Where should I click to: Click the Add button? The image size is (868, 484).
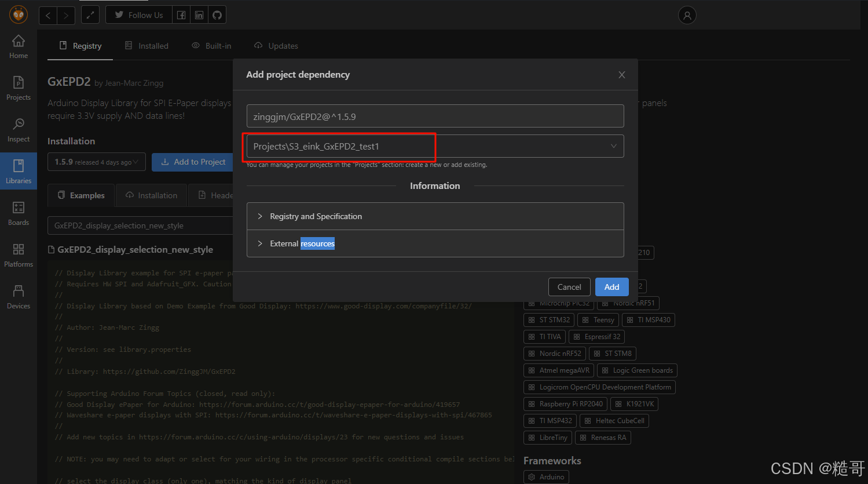(x=612, y=287)
